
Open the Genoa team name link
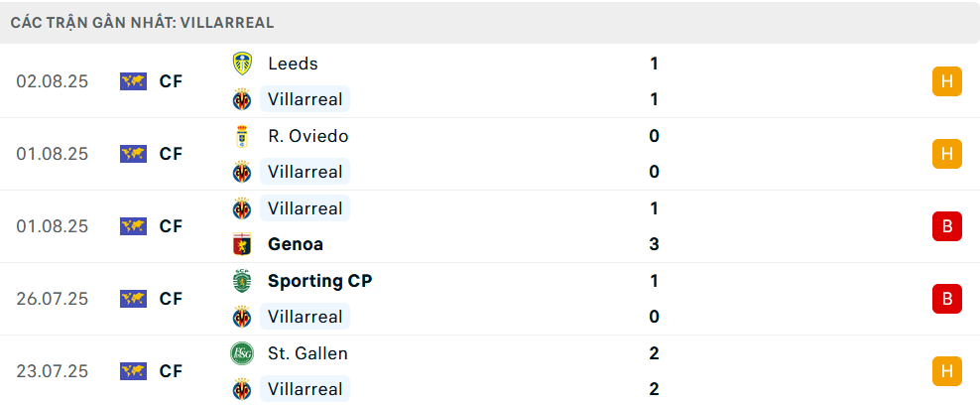coord(296,244)
